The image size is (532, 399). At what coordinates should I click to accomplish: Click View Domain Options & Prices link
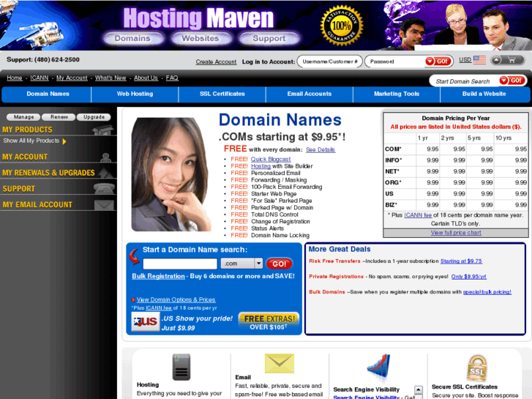(x=176, y=300)
